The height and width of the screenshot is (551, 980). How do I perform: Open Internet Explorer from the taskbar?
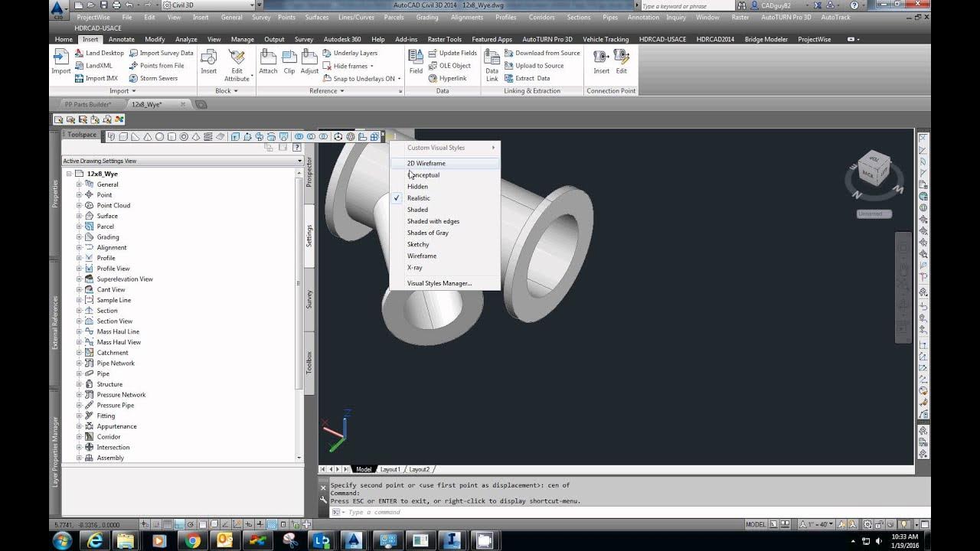point(95,541)
